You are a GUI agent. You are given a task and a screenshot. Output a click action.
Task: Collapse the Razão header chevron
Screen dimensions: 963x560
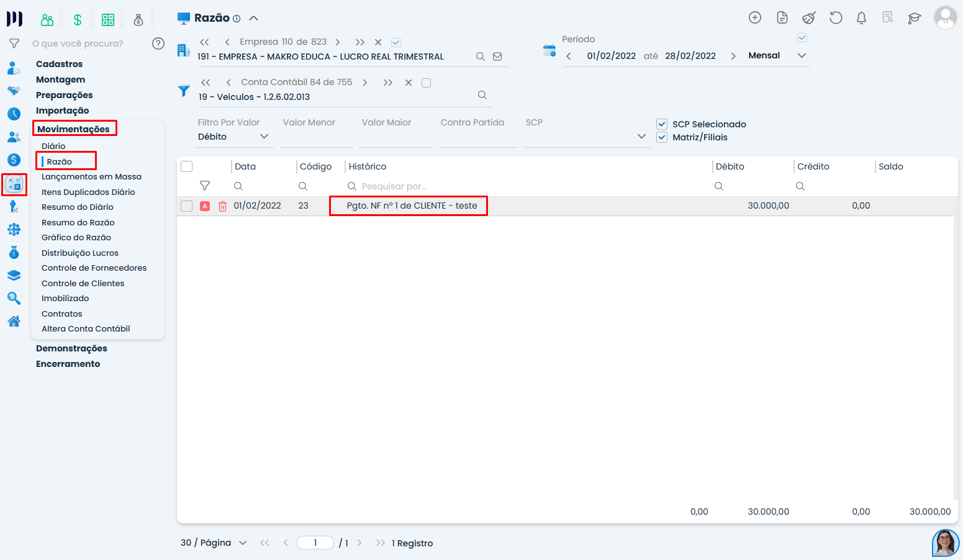click(253, 19)
